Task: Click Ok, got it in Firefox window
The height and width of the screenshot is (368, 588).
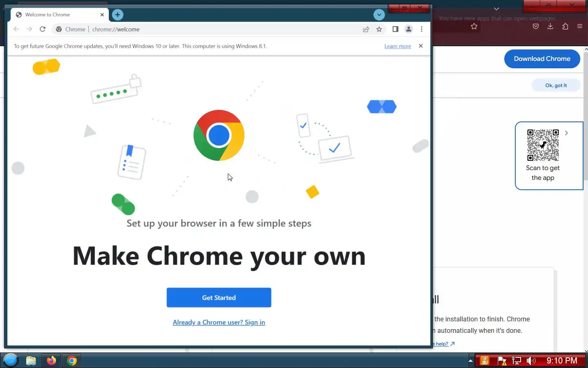Action: [x=556, y=85]
